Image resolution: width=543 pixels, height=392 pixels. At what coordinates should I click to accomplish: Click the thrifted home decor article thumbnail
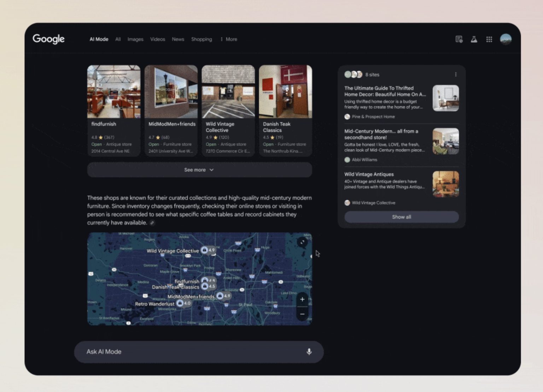point(446,98)
